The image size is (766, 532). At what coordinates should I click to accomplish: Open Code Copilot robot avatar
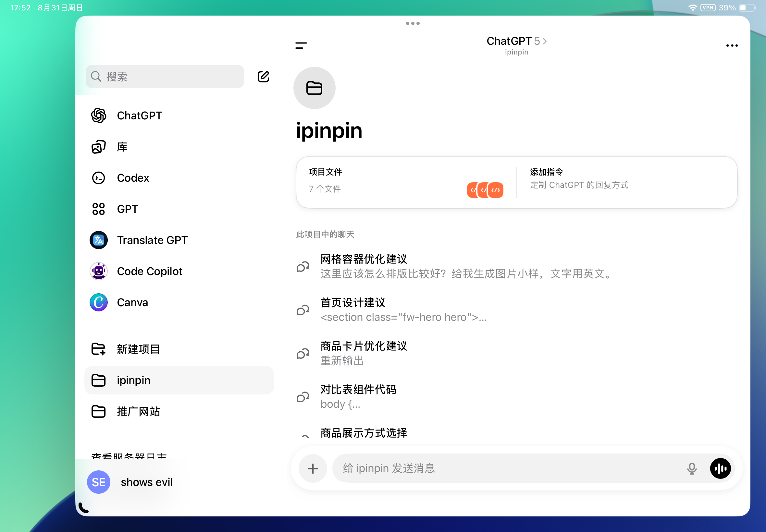pos(99,271)
